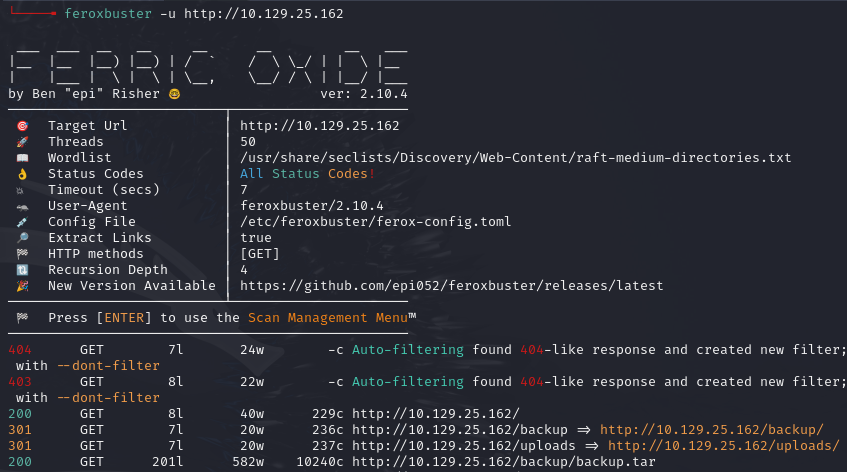The image size is (847, 472).
Task: Click the 10240c size of backup.tar
Action: click(320, 462)
